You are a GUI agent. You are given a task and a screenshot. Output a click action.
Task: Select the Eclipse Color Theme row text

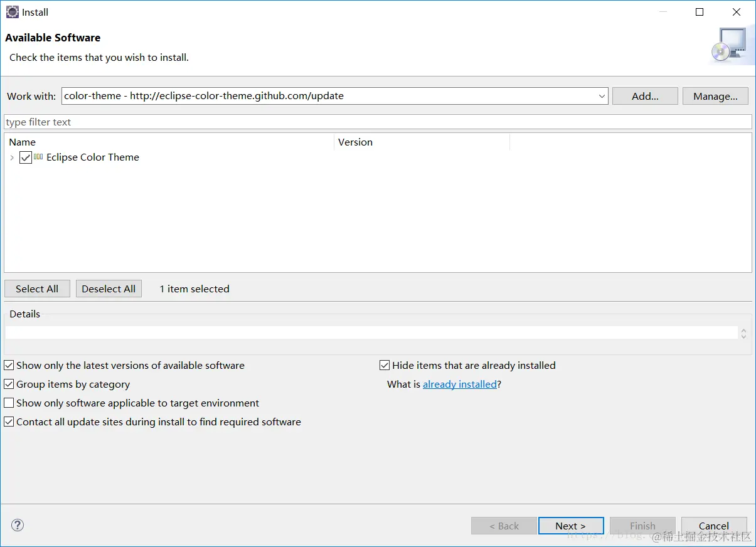(93, 157)
